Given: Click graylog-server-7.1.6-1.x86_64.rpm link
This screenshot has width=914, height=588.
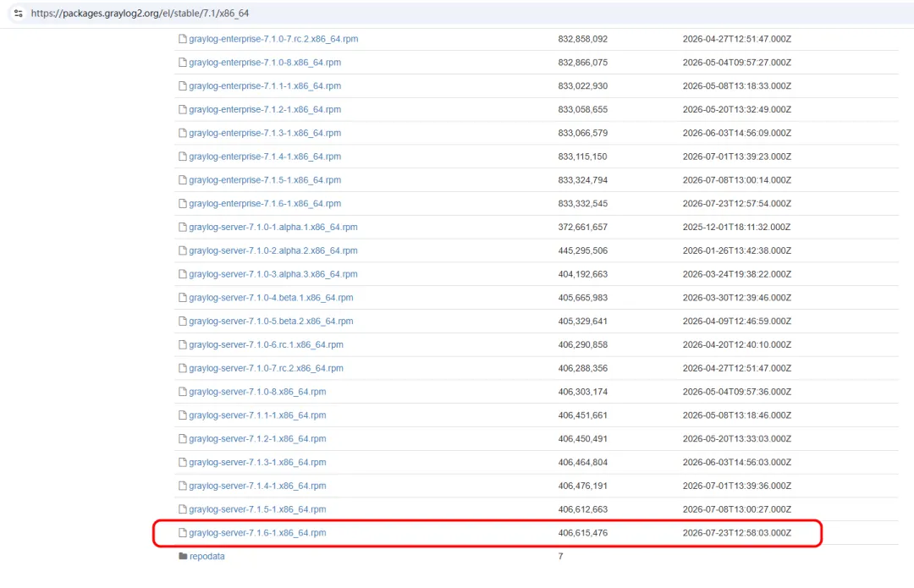Looking at the screenshot, I should (257, 533).
